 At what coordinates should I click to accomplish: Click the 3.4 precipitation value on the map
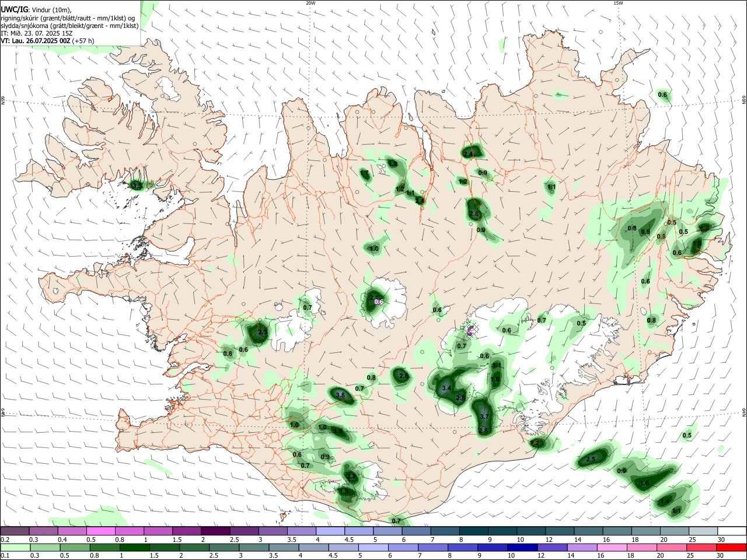click(x=447, y=388)
